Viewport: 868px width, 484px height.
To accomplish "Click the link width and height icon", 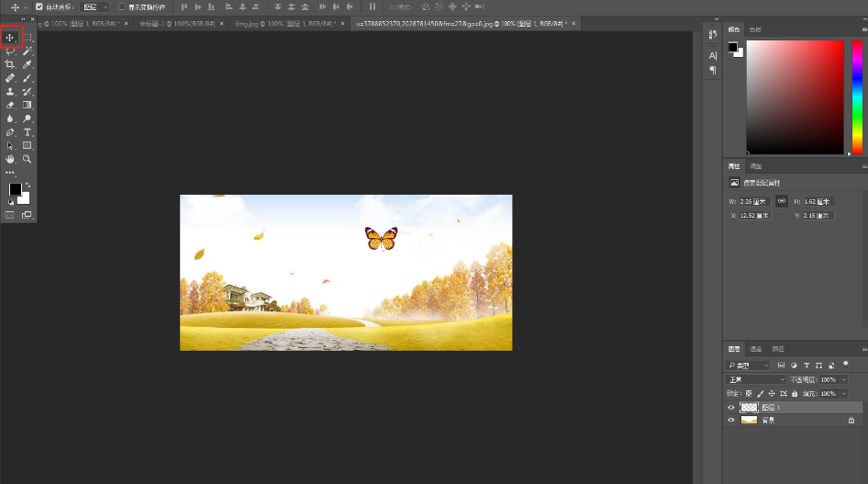I will click(x=781, y=201).
